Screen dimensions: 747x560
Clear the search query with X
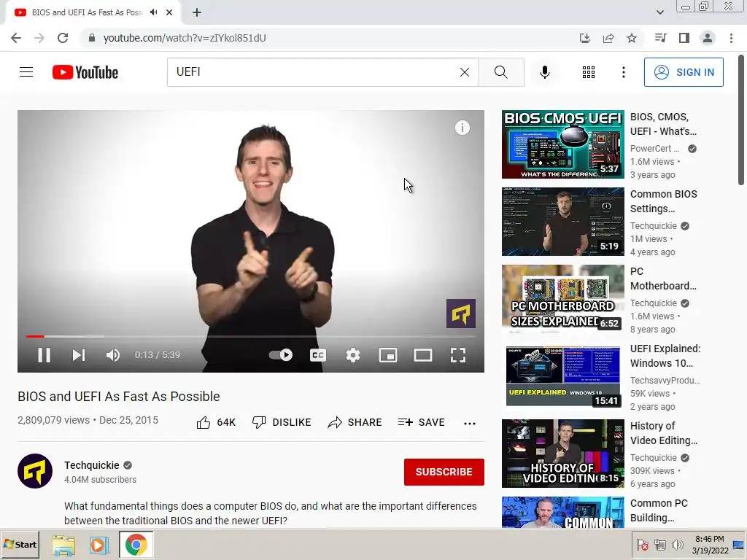pos(465,72)
